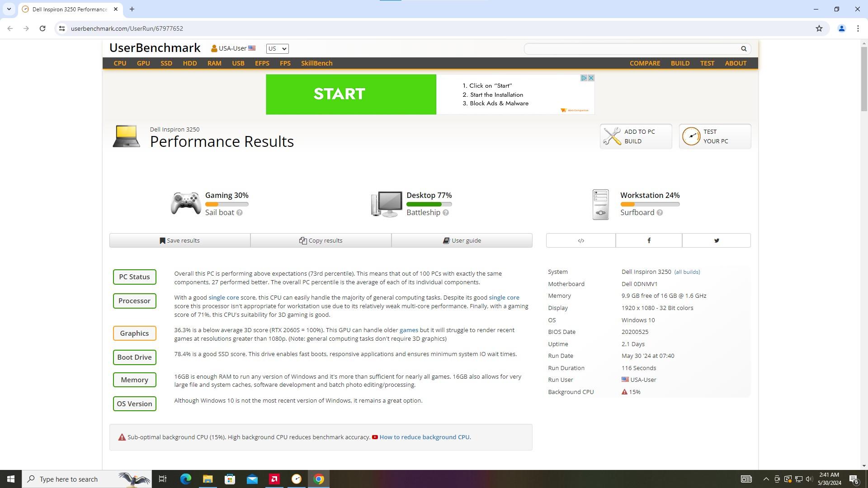
Task: Click the Boot Drive button
Action: 135,357
